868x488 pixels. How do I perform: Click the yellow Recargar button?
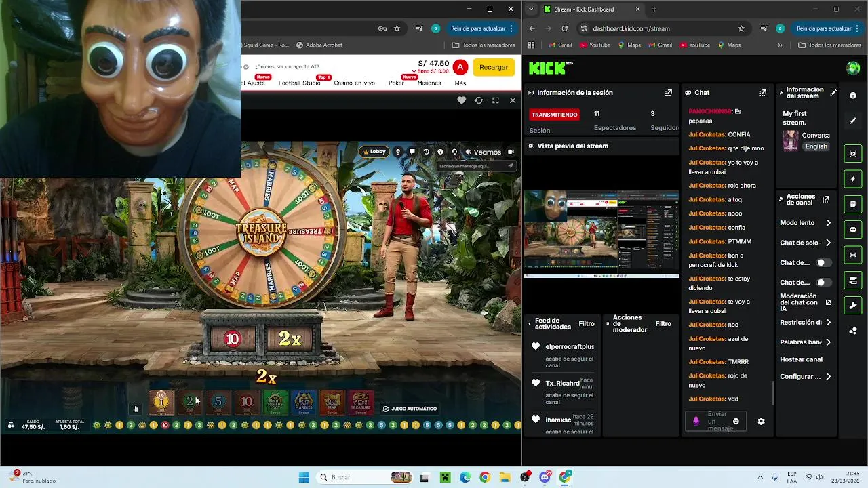(494, 67)
